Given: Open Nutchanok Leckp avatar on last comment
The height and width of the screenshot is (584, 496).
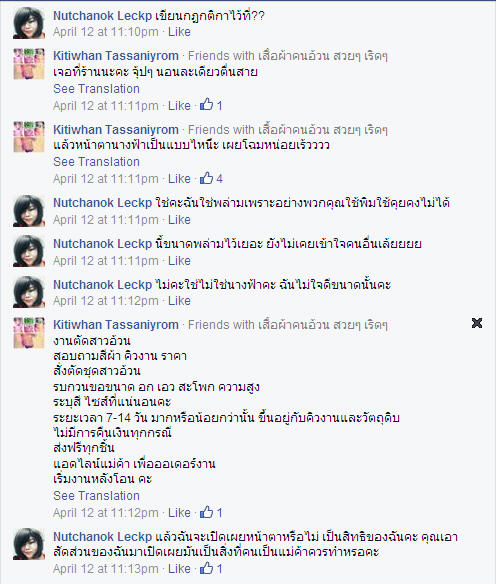Looking at the screenshot, I should tap(29, 544).
